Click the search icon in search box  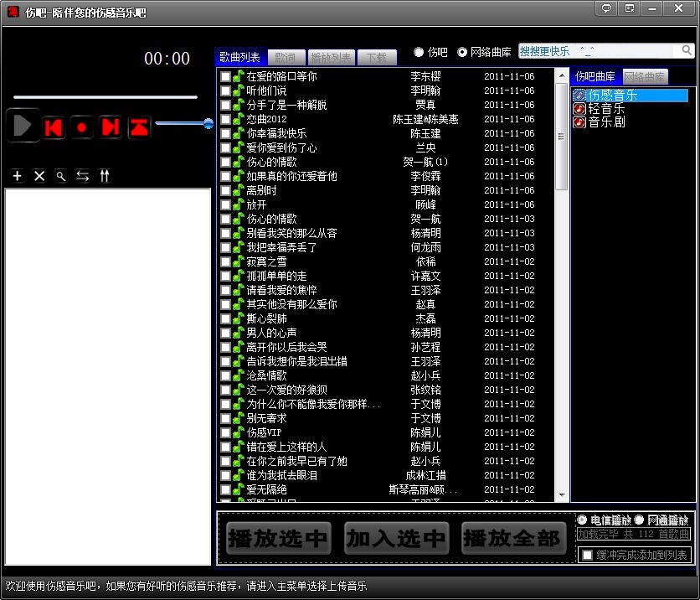point(687,51)
